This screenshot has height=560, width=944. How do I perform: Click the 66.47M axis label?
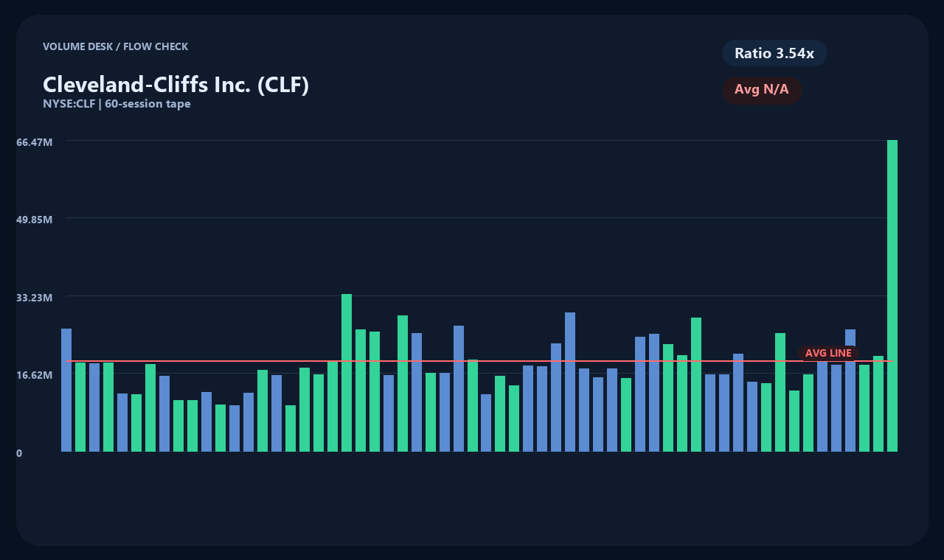coord(34,141)
